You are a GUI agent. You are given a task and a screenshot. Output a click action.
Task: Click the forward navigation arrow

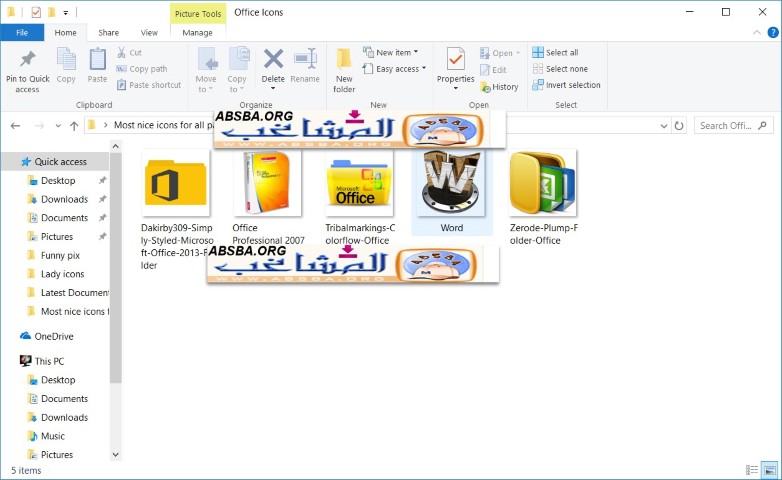coord(39,126)
